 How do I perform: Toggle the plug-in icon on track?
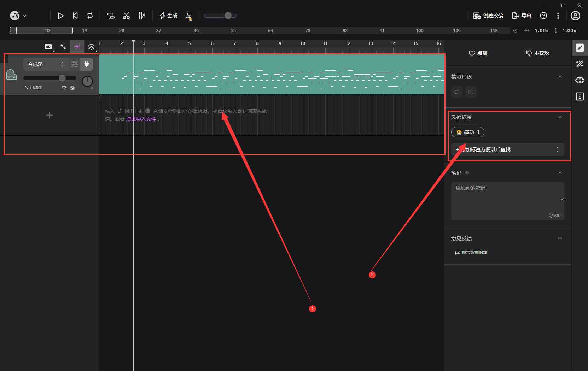[x=87, y=64]
